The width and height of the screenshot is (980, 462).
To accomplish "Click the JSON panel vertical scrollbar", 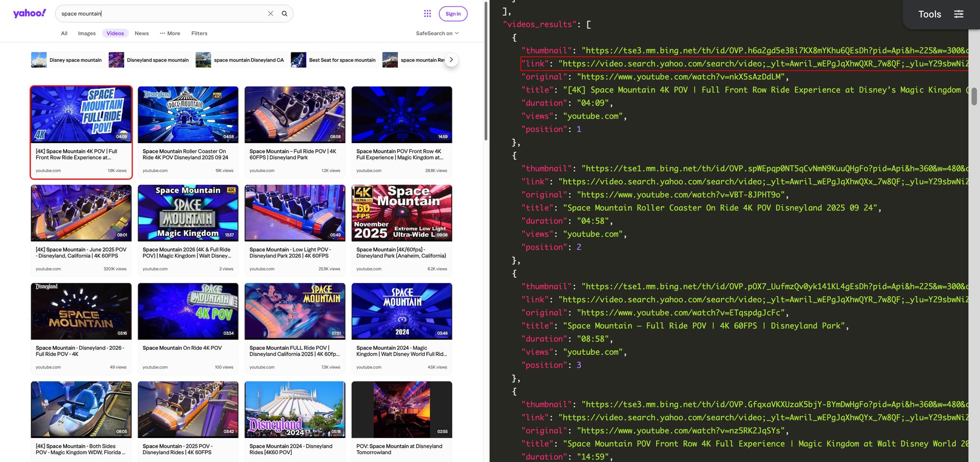I will pos(974,97).
